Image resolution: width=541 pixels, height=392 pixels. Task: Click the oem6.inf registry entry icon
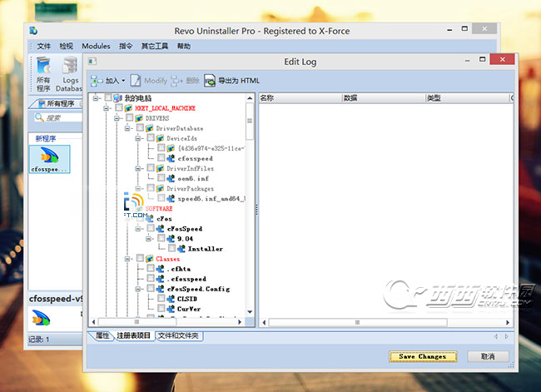pyautogui.click(x=171, y=178)
